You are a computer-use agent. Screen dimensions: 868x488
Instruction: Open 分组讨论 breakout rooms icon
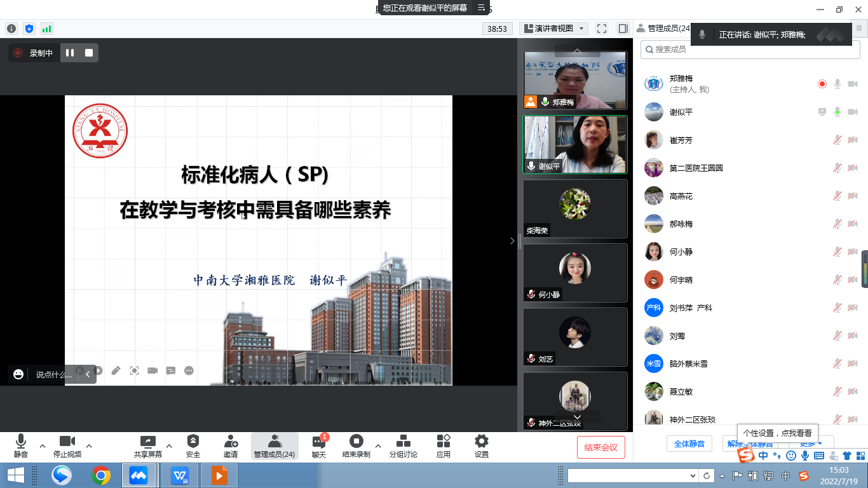point(403,445)
